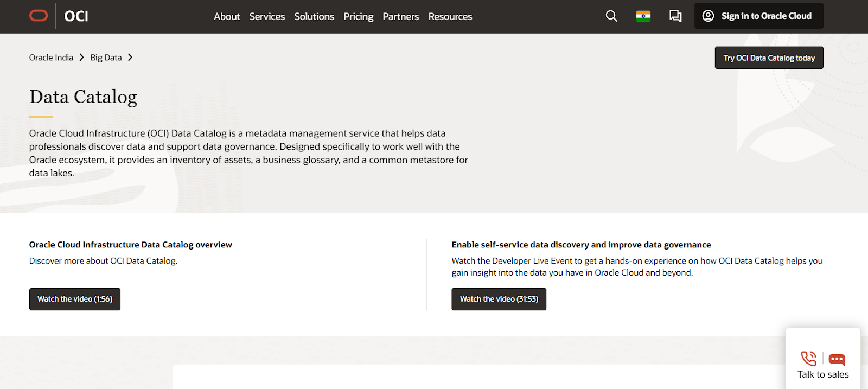Click the chevron after Big Data breadcrumb
The height and width of the screenshot is (389, 868).
click(x=130, y=58)
